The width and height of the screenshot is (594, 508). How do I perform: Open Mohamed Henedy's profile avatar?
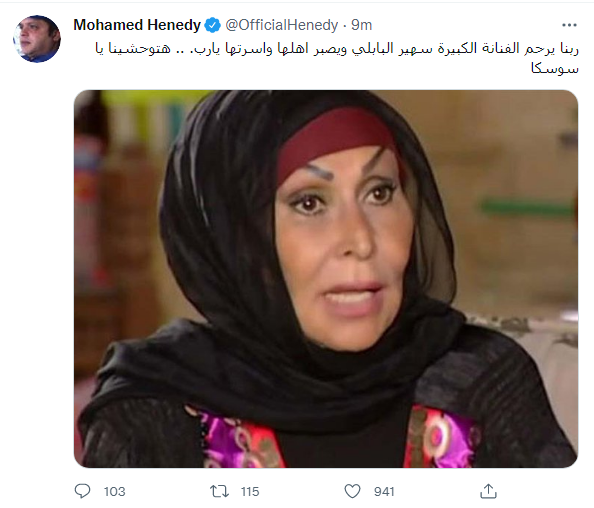[x=37, y=39]
